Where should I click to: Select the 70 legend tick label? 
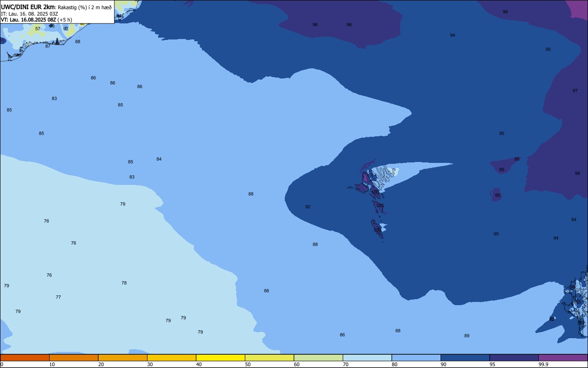click(345, 364)
